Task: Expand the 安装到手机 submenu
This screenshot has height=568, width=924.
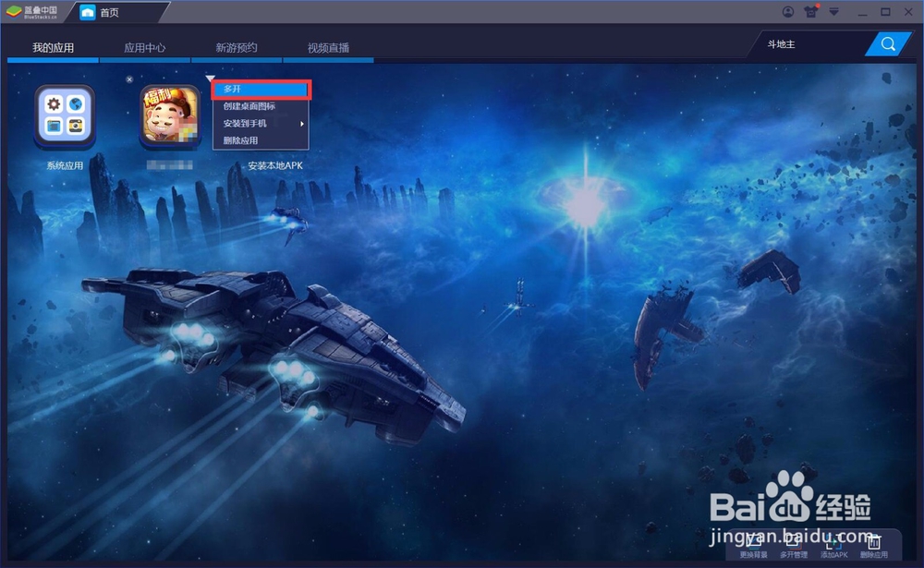Action: coord(261,123)
